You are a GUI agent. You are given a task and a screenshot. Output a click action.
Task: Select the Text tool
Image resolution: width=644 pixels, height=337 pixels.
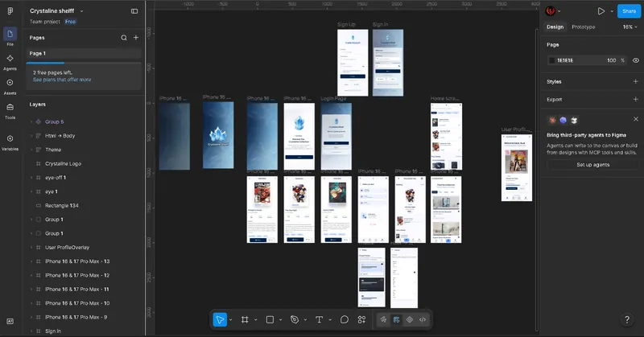pos(319,319)
